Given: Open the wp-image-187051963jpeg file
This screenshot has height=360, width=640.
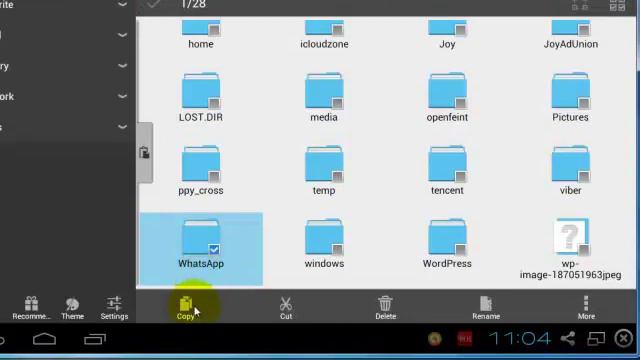Looking at the screenshot, I should pos(571,249).
